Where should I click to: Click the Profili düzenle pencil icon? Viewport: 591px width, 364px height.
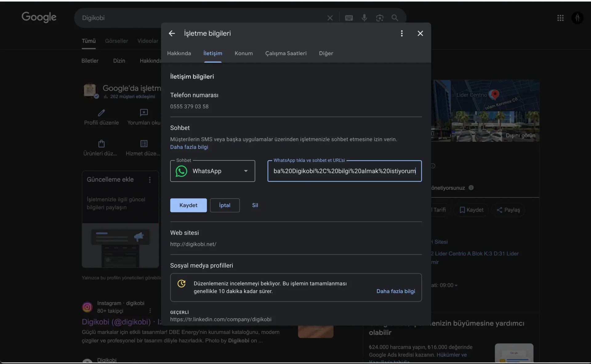click(101, 113)
